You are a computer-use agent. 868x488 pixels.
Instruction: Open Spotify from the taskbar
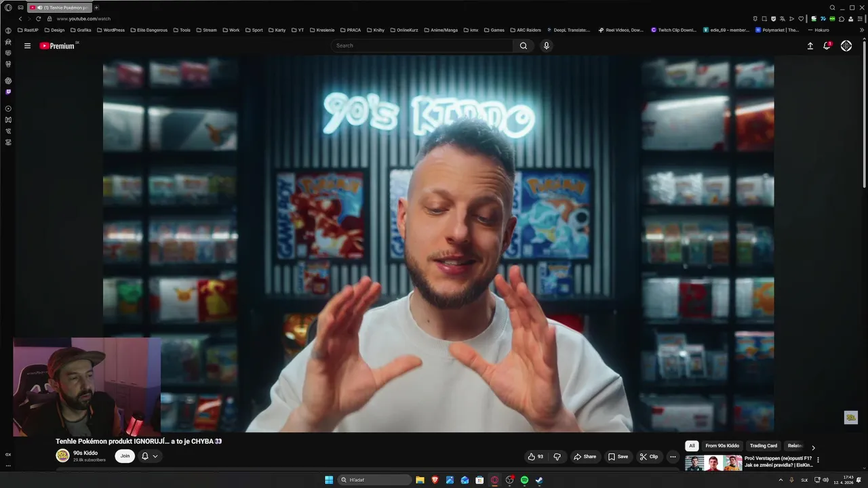[524, 480]
